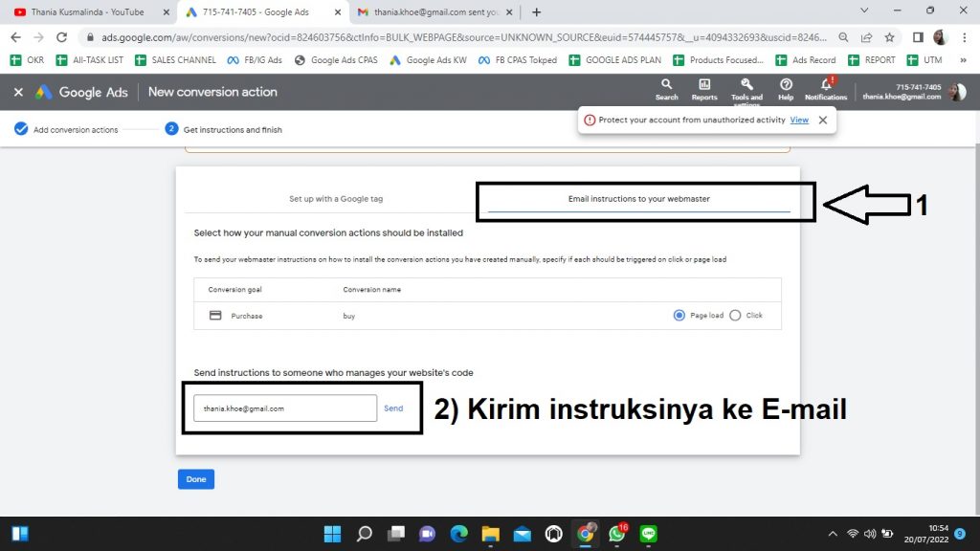Bookmark this page with star icon

point(889,37)
